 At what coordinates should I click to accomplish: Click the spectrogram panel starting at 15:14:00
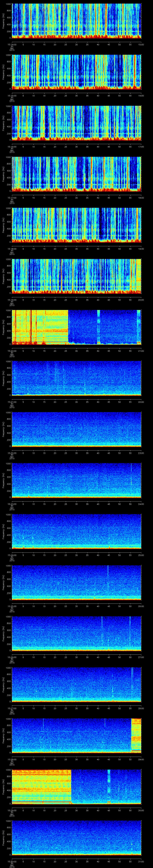tap(76, 21)
